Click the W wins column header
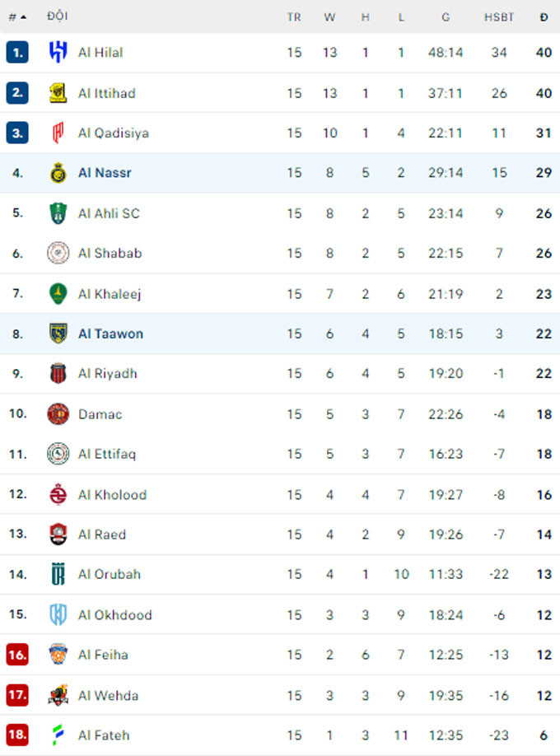Viewport: 560px width, 756px height. (329, 15)
